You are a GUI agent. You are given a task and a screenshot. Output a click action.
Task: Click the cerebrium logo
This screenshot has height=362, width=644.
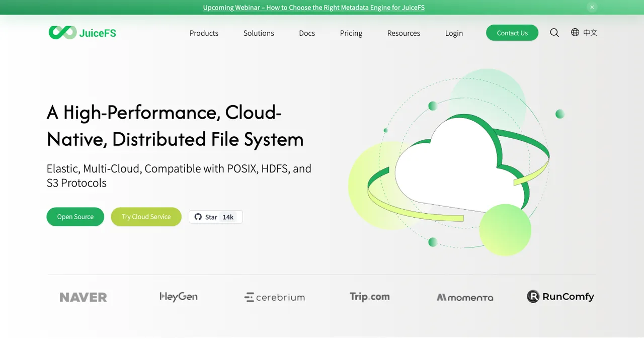coord(274,297)
